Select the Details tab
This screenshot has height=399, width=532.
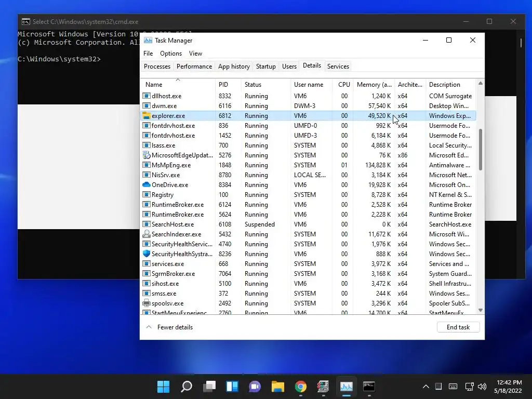pos(312,65)
